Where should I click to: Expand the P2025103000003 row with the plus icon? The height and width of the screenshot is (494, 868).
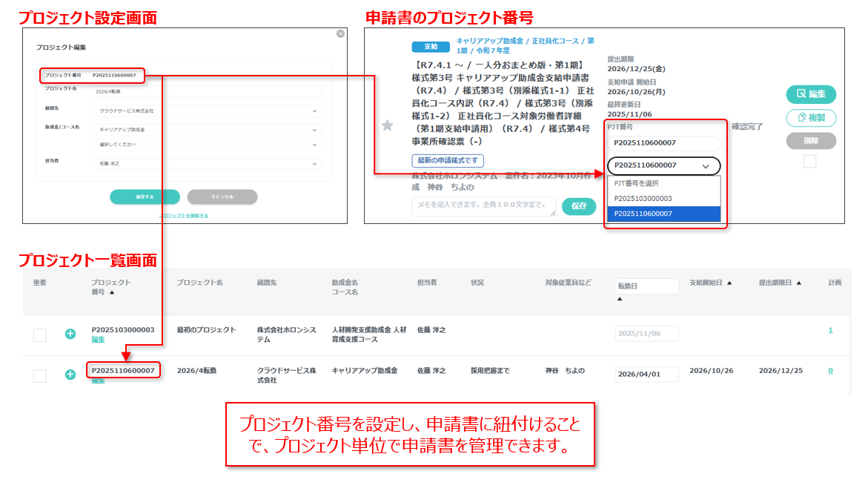point(70,335)
